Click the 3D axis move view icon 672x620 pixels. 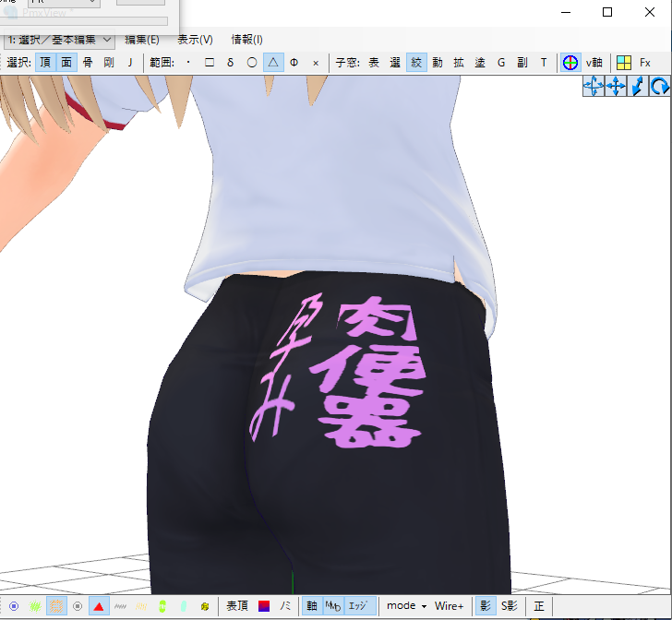coord(594,86)
